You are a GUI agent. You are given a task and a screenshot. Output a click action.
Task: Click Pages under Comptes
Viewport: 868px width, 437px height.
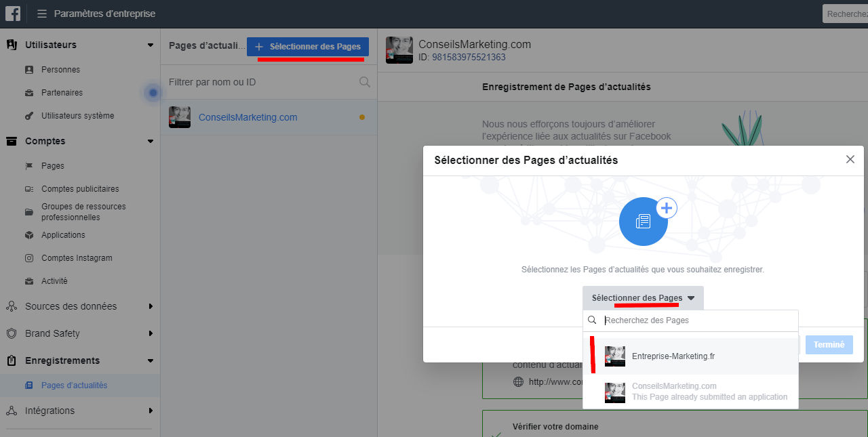pyautogui.click(x=53, y=166)
